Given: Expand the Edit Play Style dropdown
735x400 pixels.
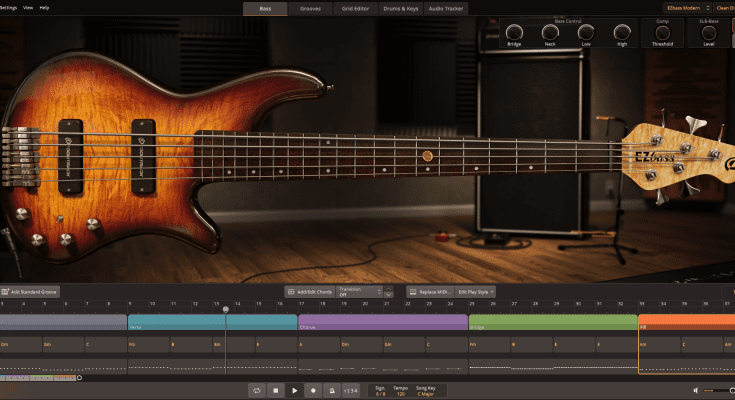Looking at the screenshot, I should 476,292.
